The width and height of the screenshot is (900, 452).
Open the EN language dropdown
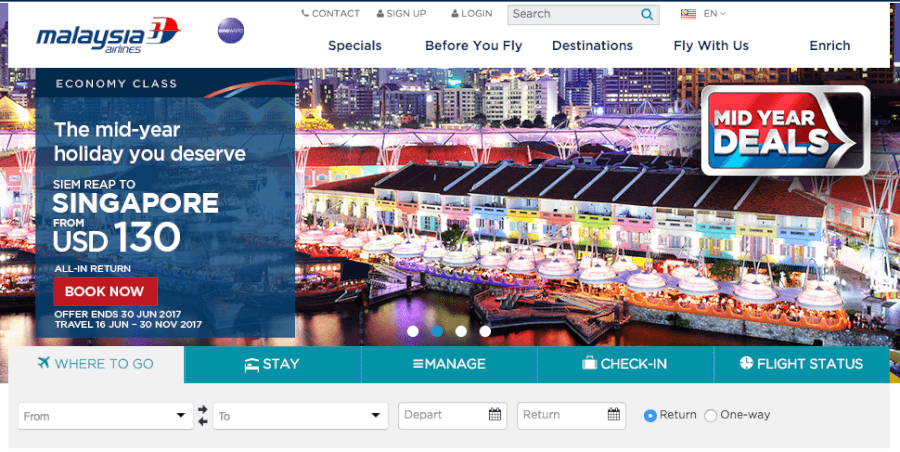point(715,14)
